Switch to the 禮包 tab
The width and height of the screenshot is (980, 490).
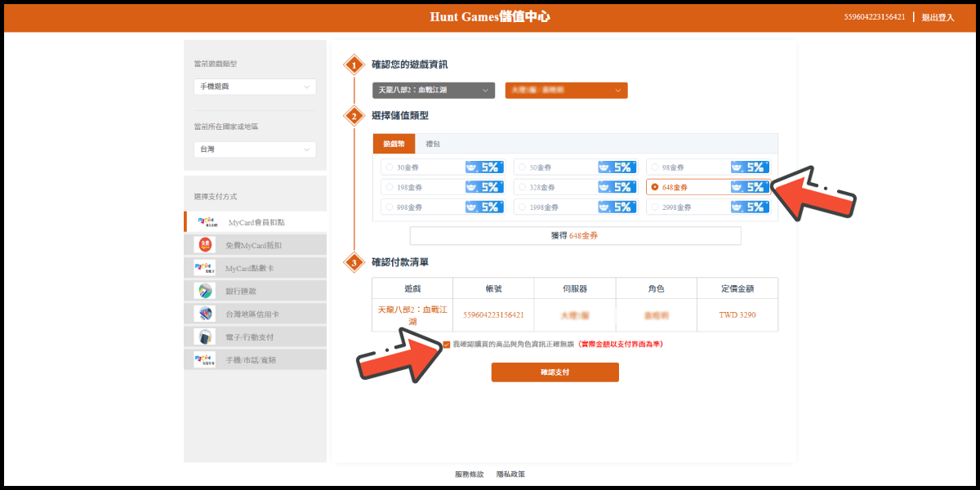[433, 144]
